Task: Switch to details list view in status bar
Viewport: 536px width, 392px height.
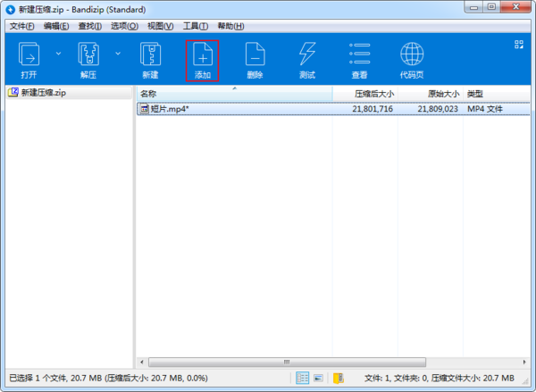Action: click(x=302, y=378)
